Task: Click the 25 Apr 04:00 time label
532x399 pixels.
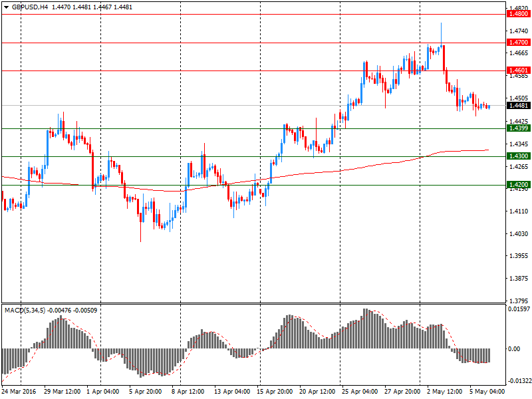Action: 360,392
